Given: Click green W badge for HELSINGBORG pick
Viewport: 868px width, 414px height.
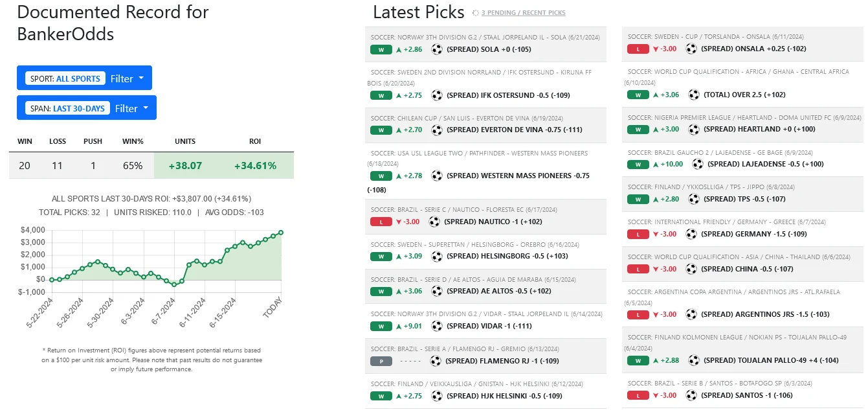Looking at the screenshot, I should (381, 257).
